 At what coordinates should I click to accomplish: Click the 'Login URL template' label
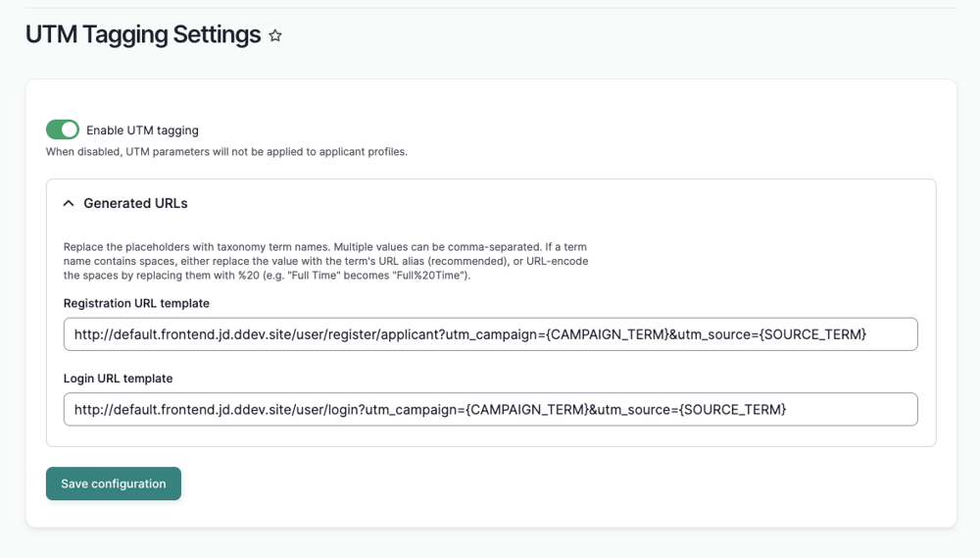click(x=119, y=379)
